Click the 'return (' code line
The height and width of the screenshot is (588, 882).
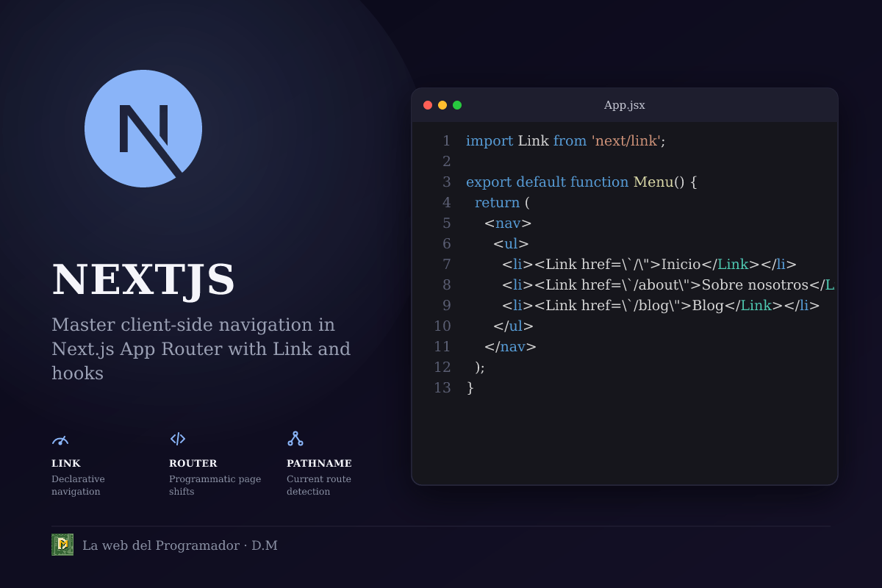pos(502,202)
